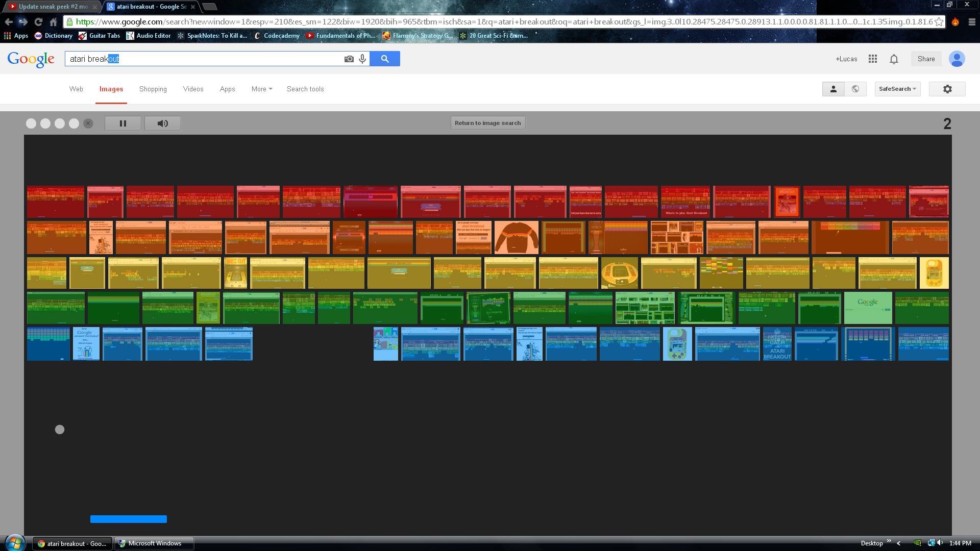This screenshot has height=551, width=980.
Task: Click the green Google logo brick
Action: (x=868, y=308)
